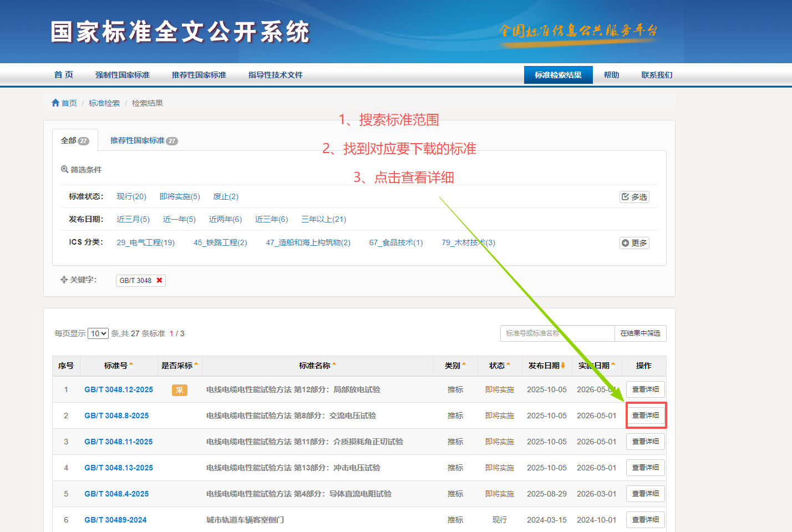Open the GB/T 3048.12-2025 standard link
792x532 pixels.
point(119,390)
